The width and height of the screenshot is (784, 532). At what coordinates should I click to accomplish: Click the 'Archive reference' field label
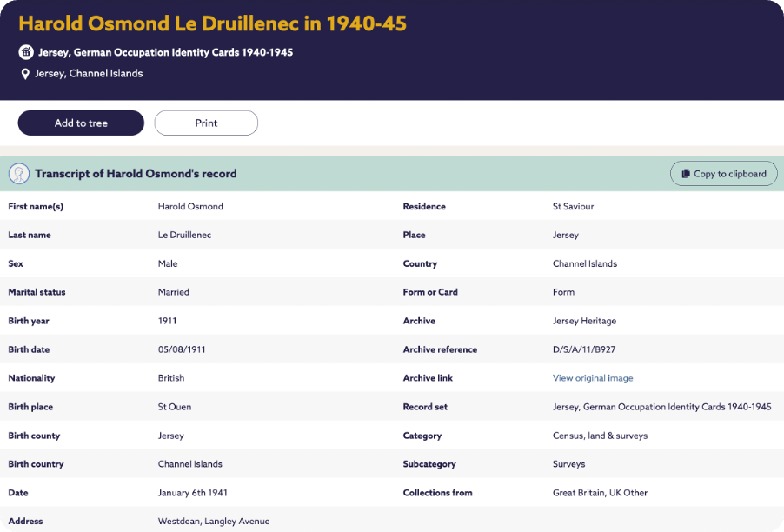pyautogui.click(x=440, y=349)
